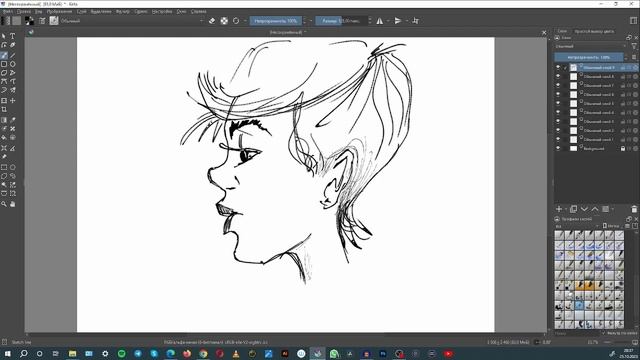Open the toolbar blending mode dropdown Обычный
This screenshot has width=640, height=360.
pos(132,20)
